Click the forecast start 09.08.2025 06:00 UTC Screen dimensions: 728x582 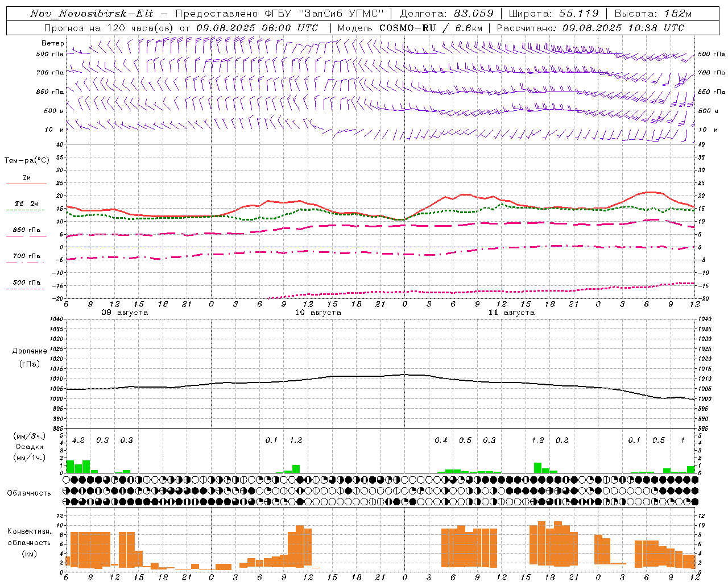pos(257,28)
